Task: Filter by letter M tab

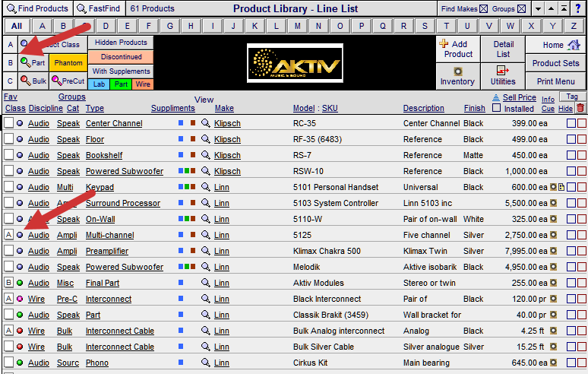Action: (297, 26)
